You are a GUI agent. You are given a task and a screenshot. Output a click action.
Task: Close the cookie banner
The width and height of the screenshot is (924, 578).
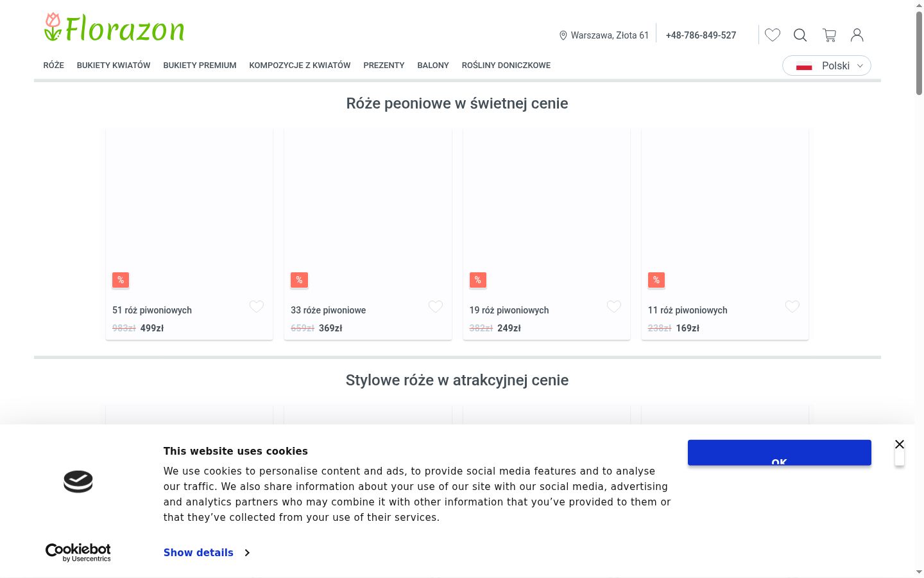click(x=900, y=444)
